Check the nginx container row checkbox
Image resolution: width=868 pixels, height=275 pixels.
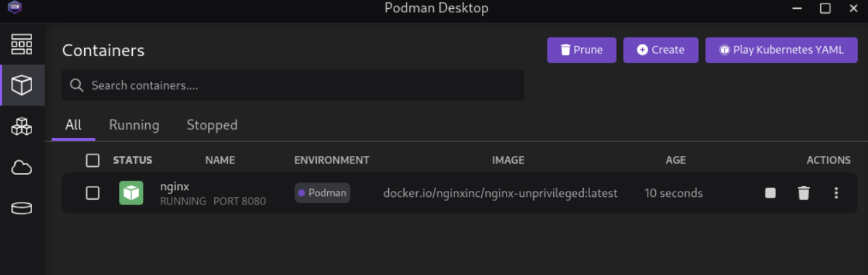92,193
